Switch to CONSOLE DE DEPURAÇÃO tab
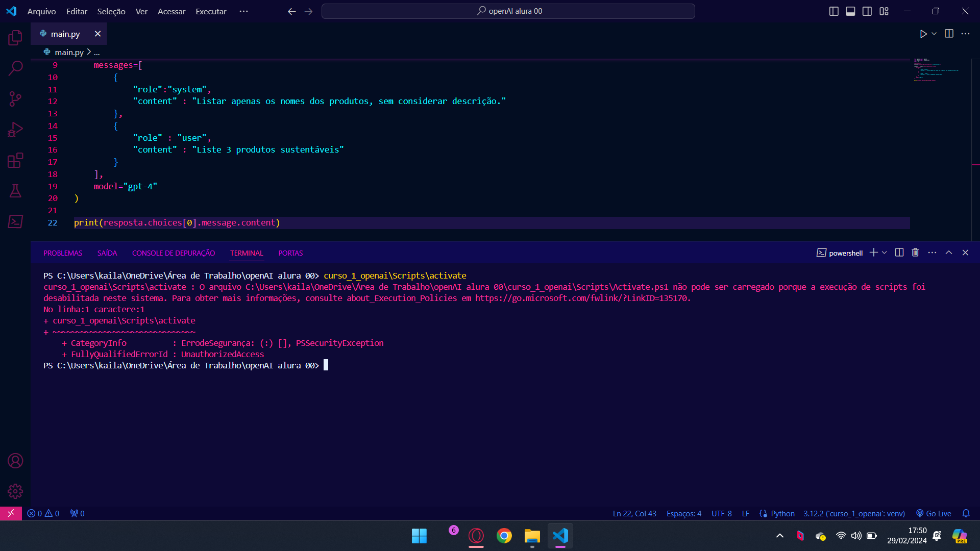This screenshot has height=551, width=980. pos(174,253)
